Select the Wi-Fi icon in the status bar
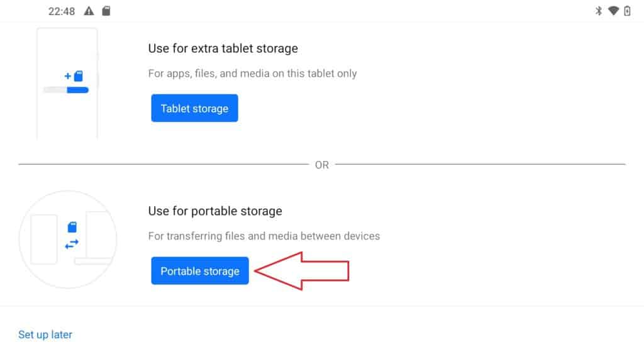Screen dimensions: 644x362 [614, 10]
